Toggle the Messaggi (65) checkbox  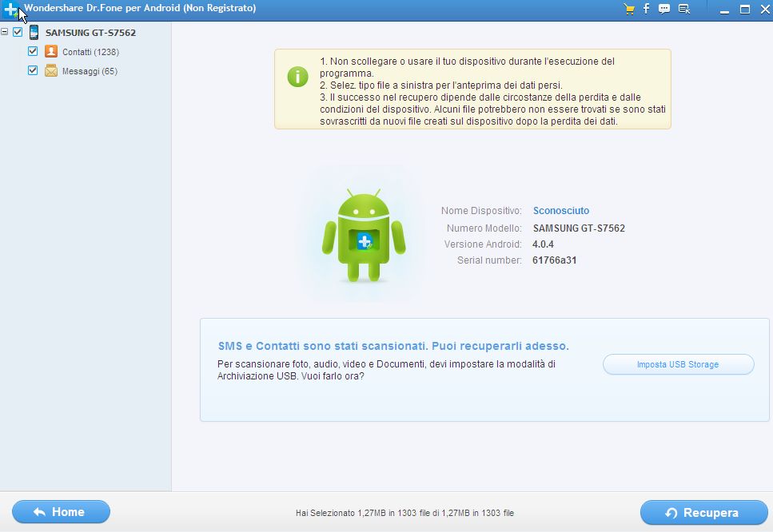pos(33,70)
